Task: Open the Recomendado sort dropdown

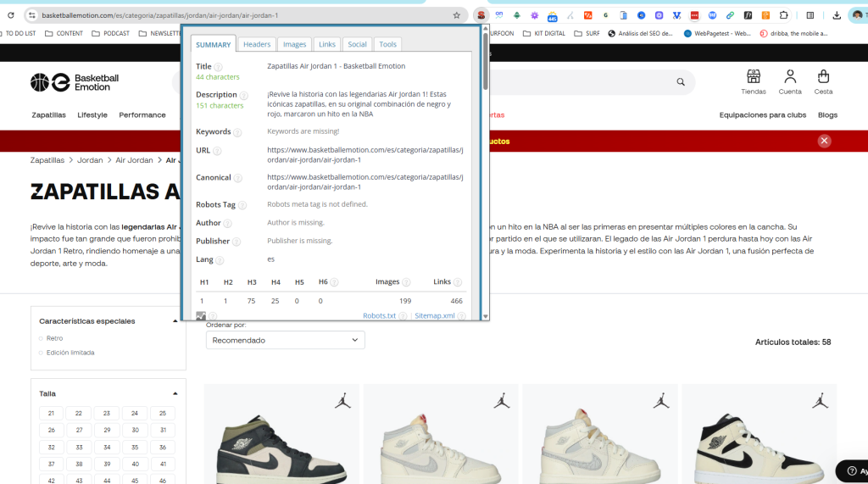Action: [285, 340]
